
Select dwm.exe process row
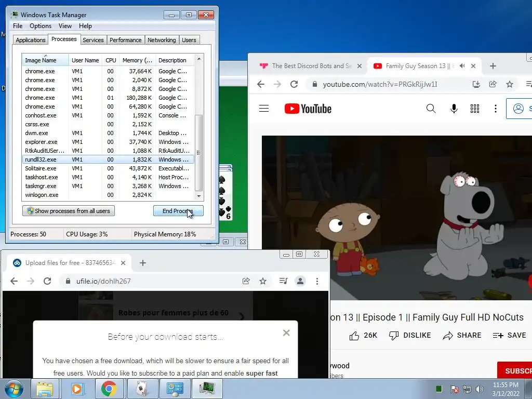108,133
